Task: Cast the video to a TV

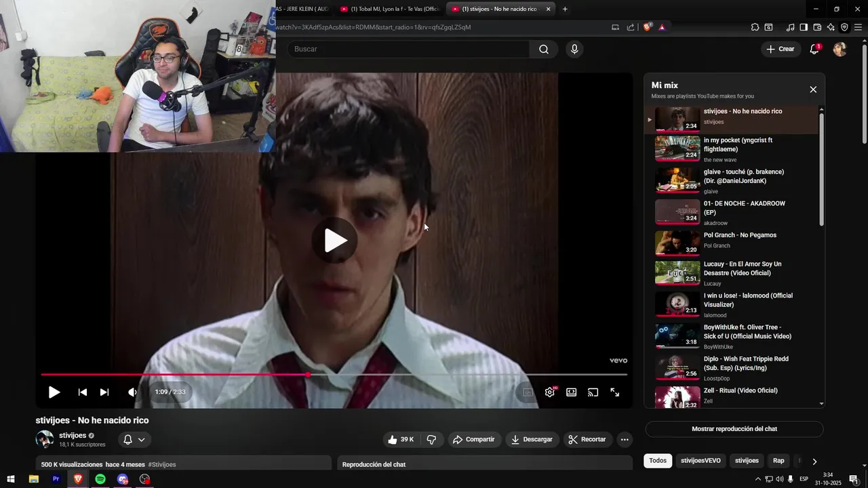Action: pyautogui.click(x=593, y=392)
